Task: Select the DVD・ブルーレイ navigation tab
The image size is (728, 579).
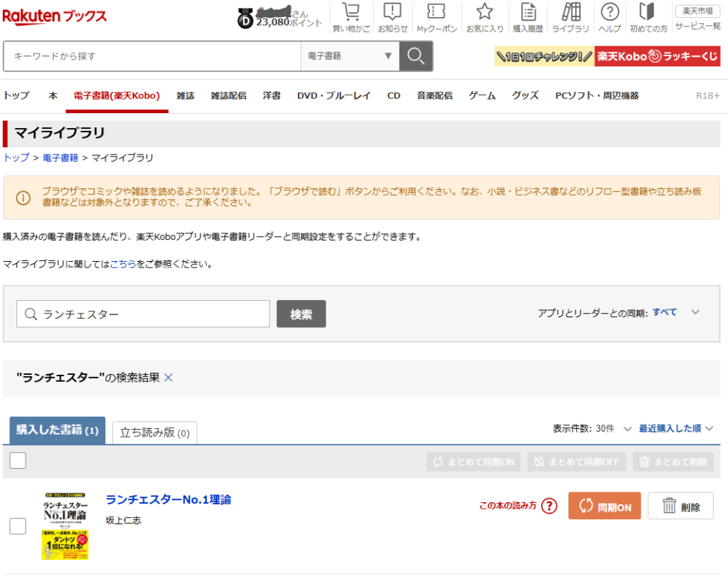Action: [x=334, y=96]
